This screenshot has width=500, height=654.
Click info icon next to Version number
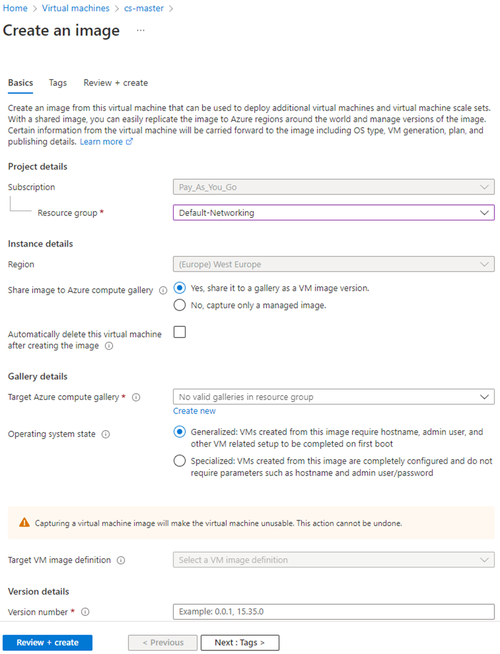click(85, 612)
